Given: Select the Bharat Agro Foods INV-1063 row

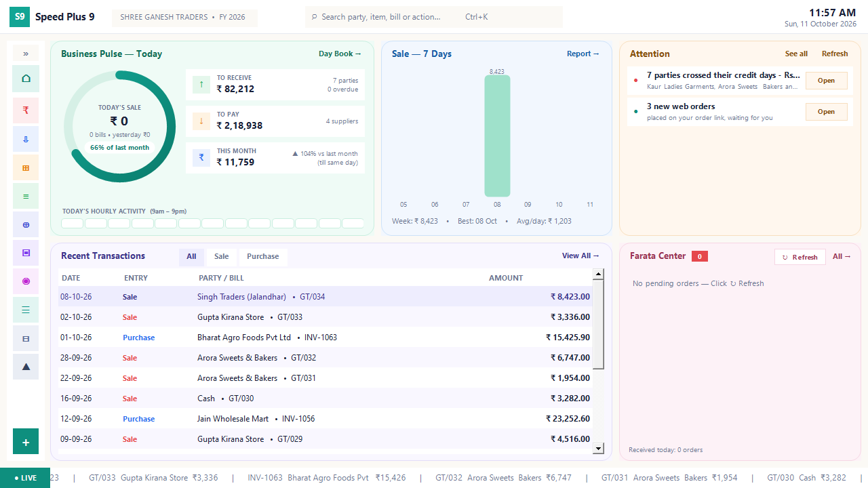Looking at the screenshot, I should (x=325, y=338).
